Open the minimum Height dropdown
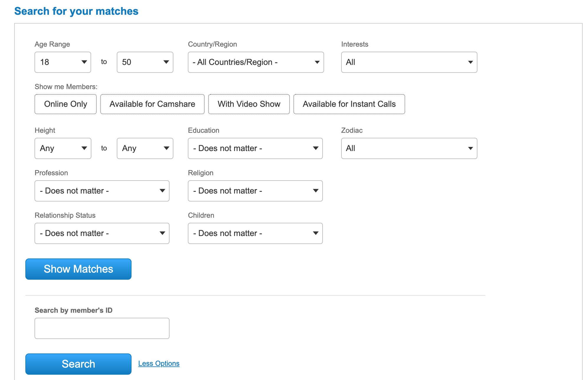The height and width of the screenshot is (380, 588). (63, 148)
